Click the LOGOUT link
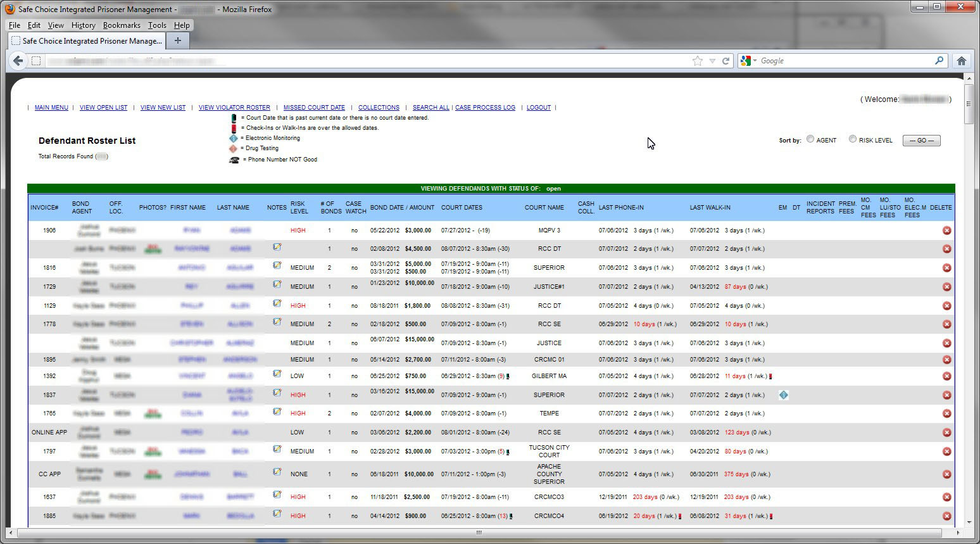The image size is (980, 544). coord(539,108)
